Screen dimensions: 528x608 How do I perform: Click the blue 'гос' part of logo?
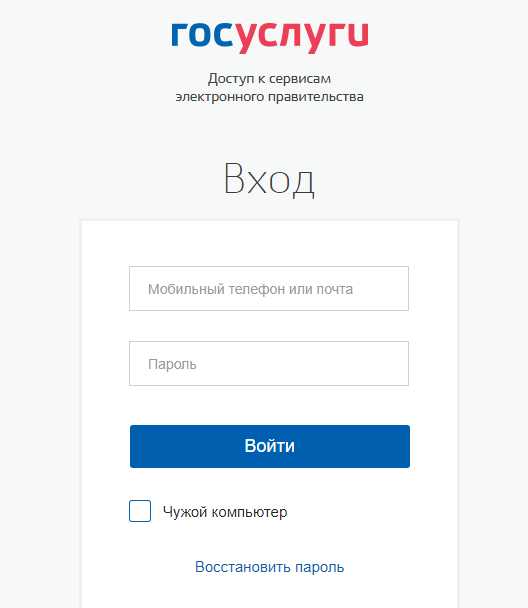click(x=203, y=34)
